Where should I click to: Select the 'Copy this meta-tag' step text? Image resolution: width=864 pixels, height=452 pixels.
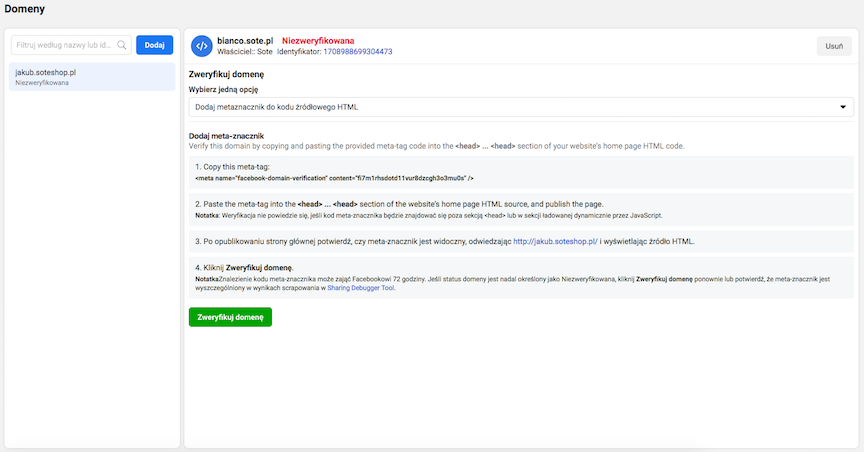pyautogui.click(x=232, y=165)
